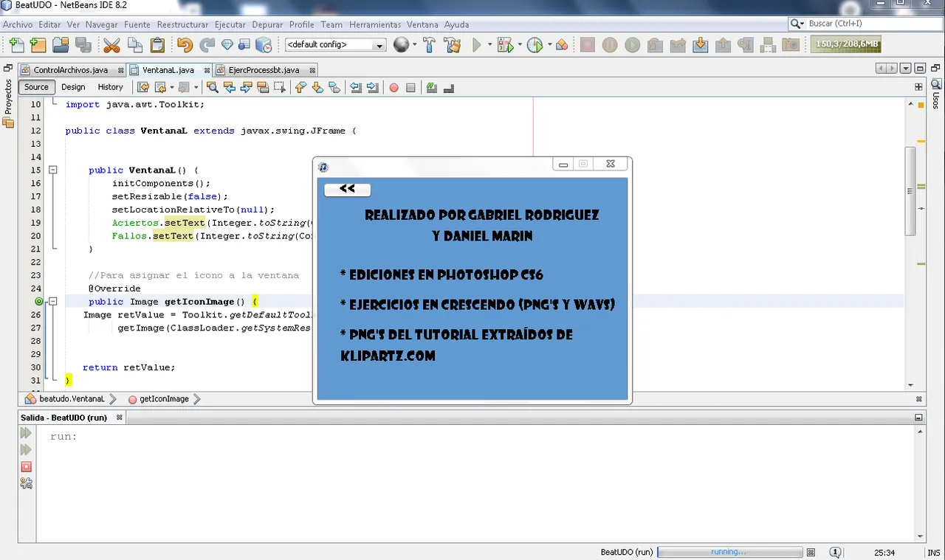
Task: Open project folder icon in toolbar
Action: pyautogui.click(x=61, y=45)
